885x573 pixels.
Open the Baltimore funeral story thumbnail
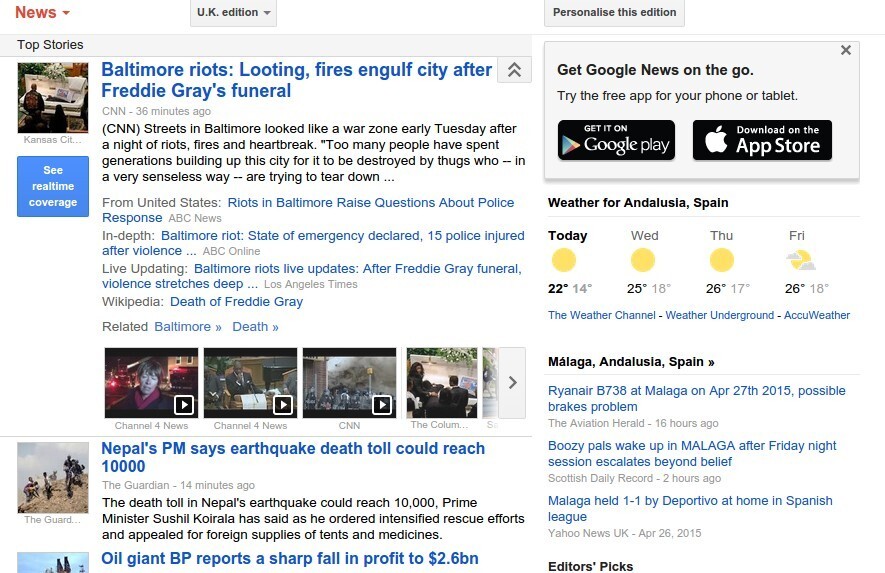click(x=53, y=98)
